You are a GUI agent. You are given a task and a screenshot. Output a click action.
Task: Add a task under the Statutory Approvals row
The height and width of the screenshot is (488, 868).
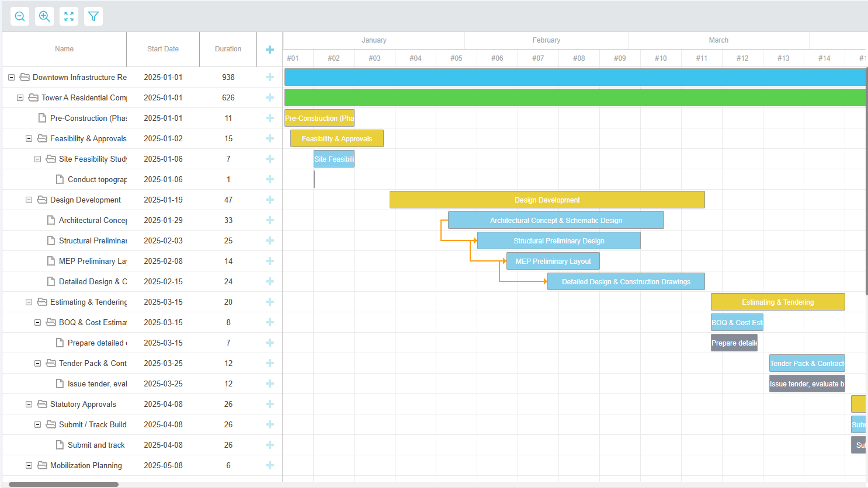pyautogui.click(x=270, y=404)
